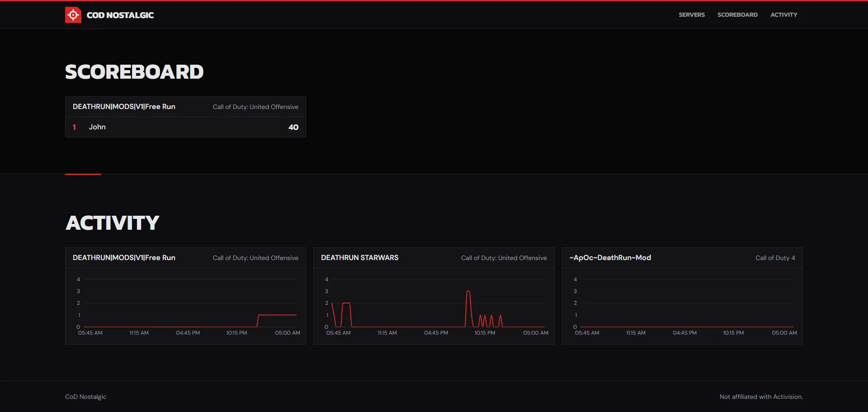Click the COD NOSTALGIC site title

click(x=120, y=15)
